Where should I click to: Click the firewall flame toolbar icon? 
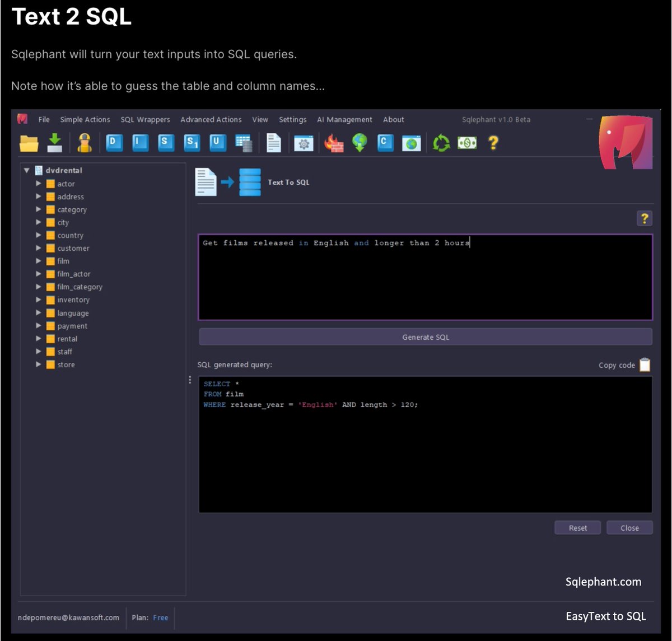(334, 143)
